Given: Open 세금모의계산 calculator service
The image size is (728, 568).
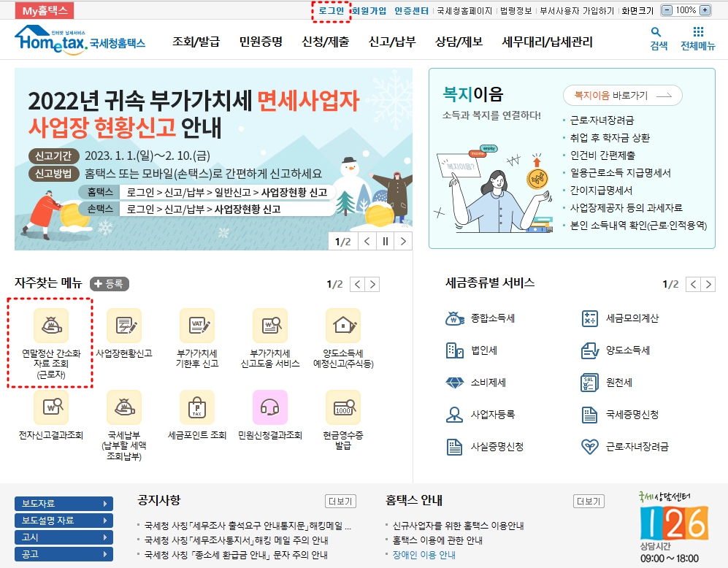Looking at the screenshot, I should 620,318.
